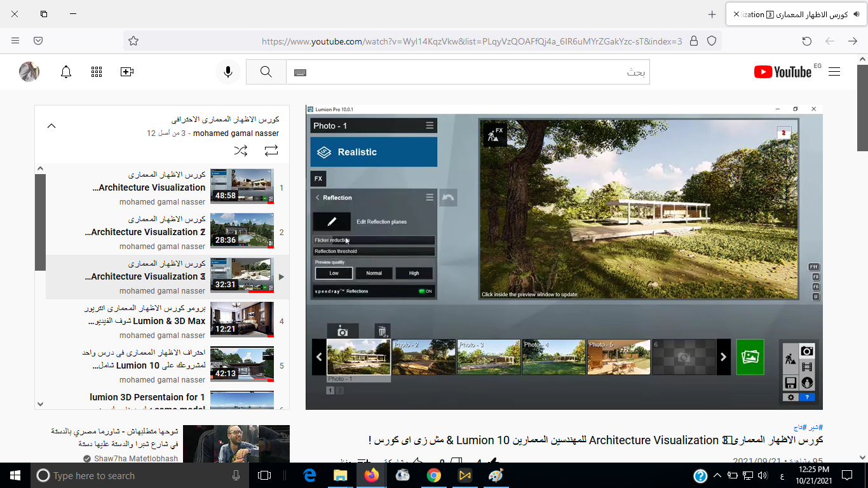Click the Lumion delete photo trash icon
The height and width of the screenshot is (488, 868).
(382, 331)
